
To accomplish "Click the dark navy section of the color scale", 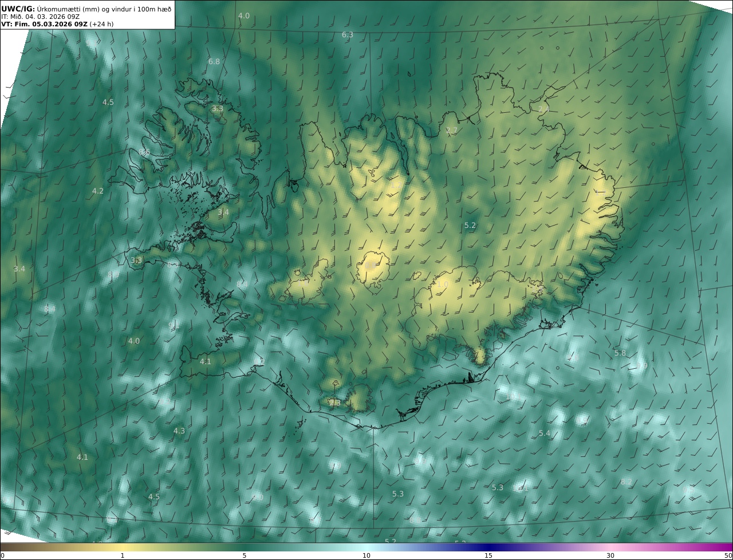I will point(490,547).
